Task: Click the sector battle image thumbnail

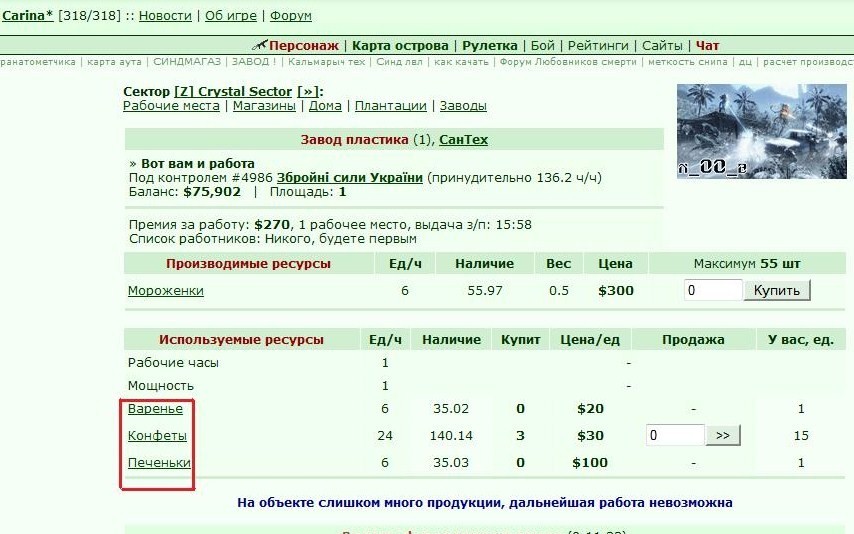Action: click(761, 131)
